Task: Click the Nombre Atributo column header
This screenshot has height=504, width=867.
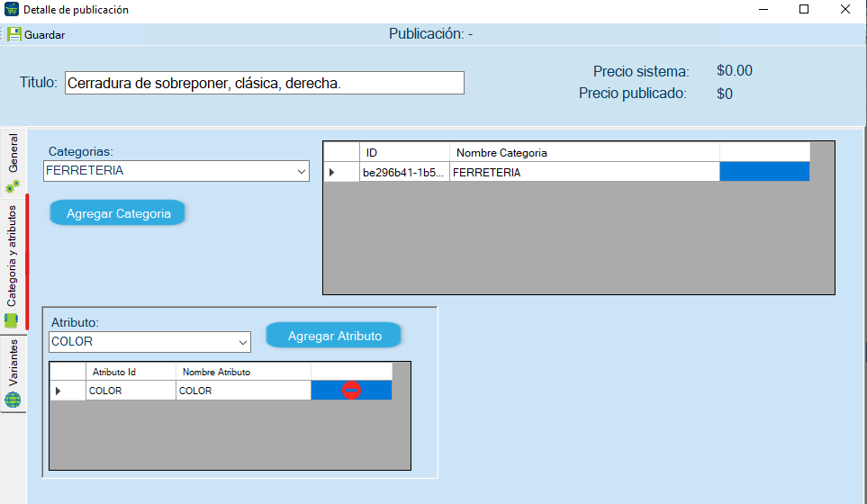Action: tap(243, 372)
